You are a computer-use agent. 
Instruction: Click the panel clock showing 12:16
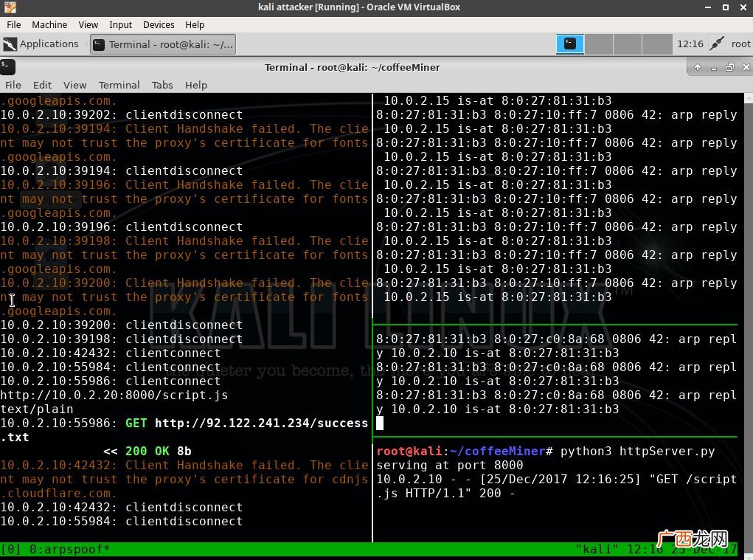[690, 44]
